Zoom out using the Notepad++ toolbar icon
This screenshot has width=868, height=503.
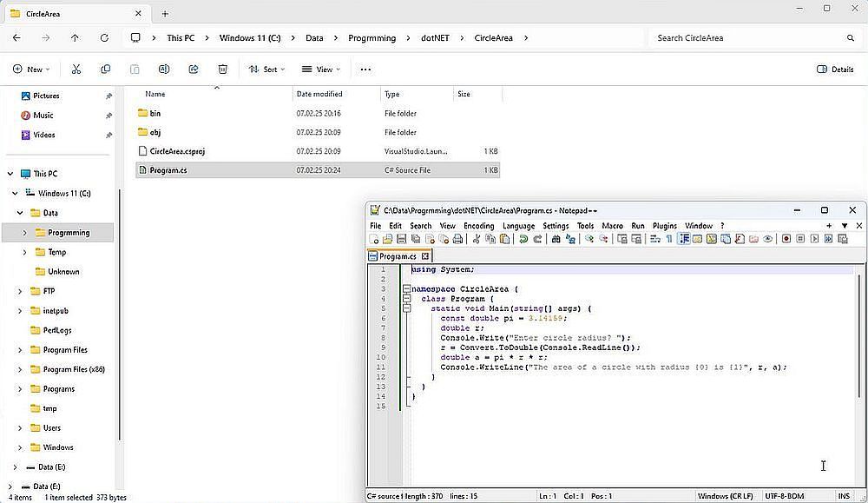coord(603,239)
